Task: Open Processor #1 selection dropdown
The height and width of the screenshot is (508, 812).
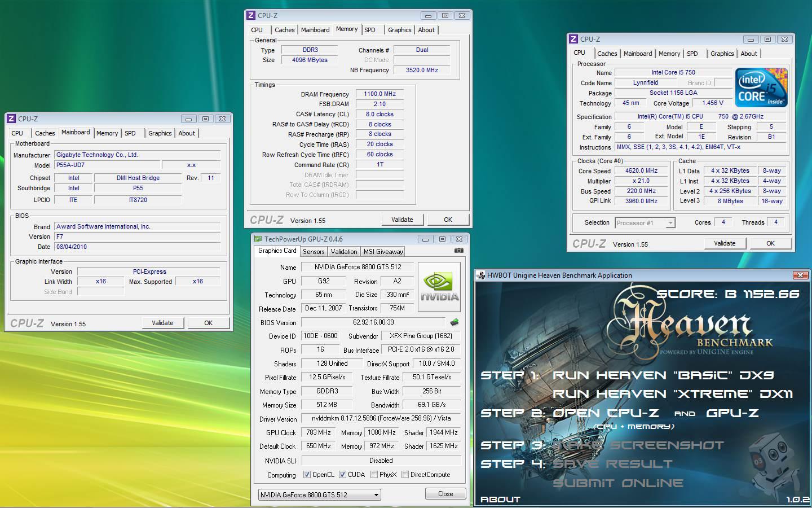Action: [645, 223]
